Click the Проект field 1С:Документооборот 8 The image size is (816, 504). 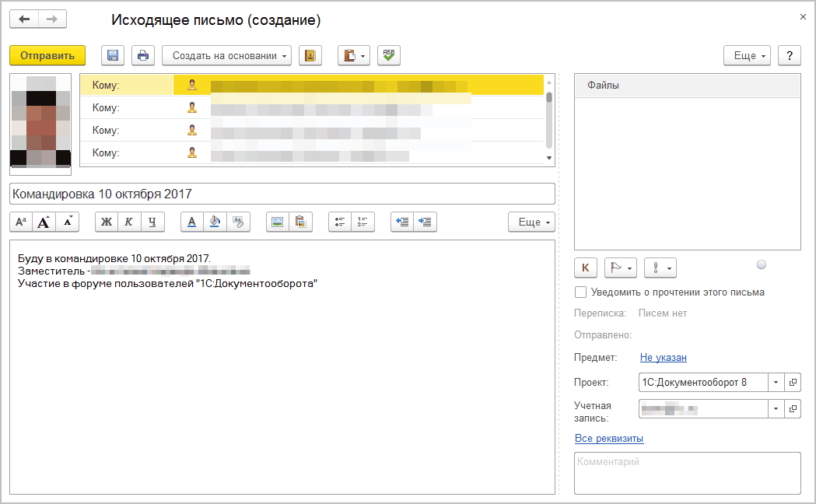tap(703, 383)
